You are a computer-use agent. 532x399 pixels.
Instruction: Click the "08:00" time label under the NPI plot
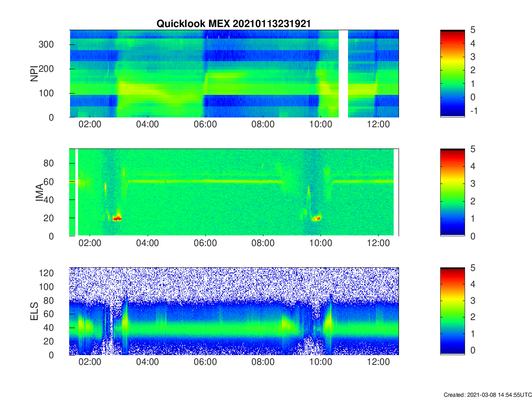tap(263, 125)
